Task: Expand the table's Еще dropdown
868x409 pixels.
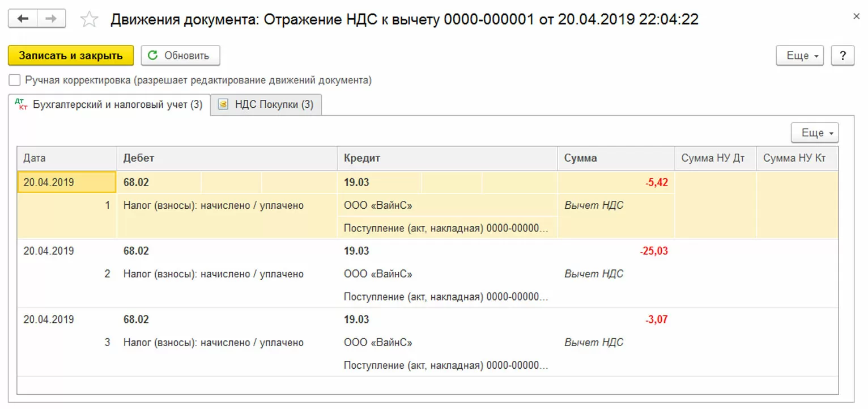Action: pos(814,133)
